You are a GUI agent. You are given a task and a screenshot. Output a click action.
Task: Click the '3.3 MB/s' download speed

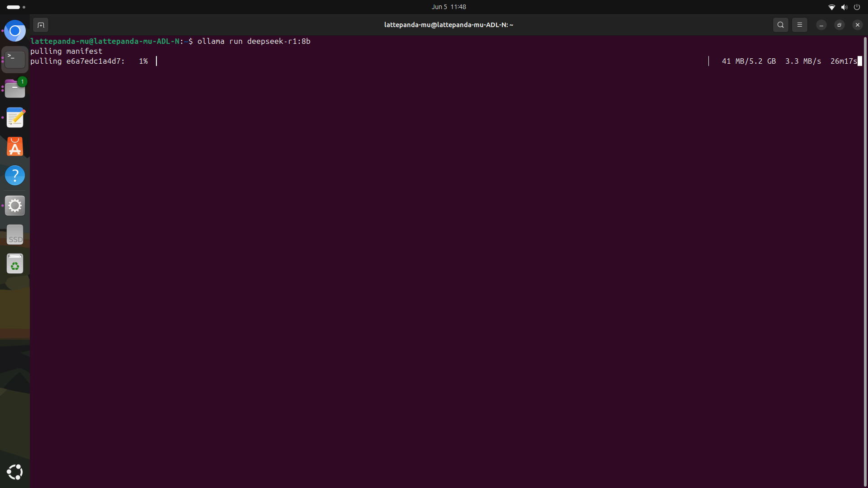[x=803, y=61]
